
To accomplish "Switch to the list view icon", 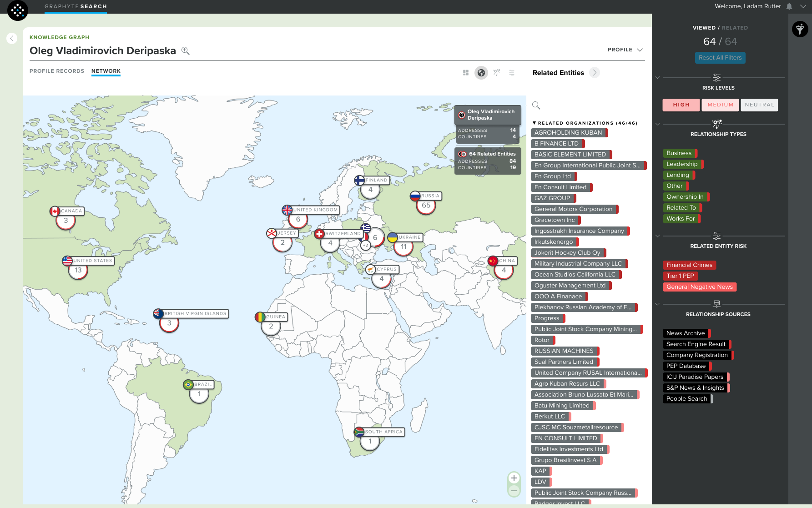I will coord(512,73).
